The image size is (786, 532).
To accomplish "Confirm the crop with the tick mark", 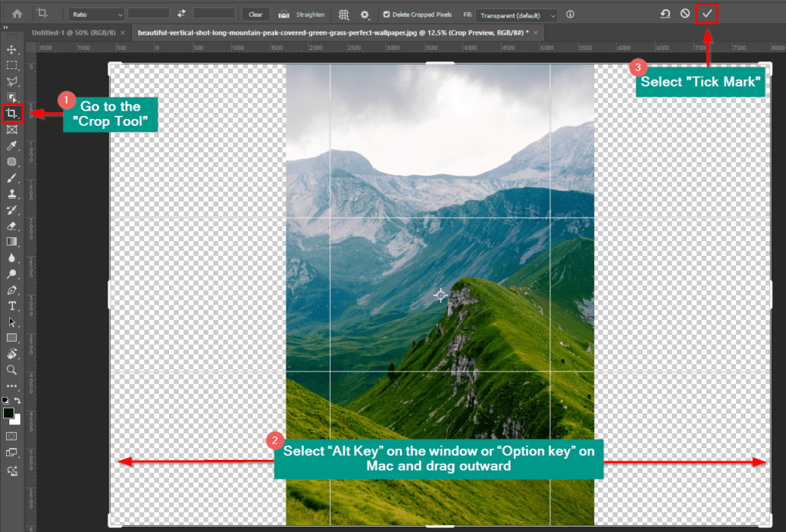I will 705,13.
